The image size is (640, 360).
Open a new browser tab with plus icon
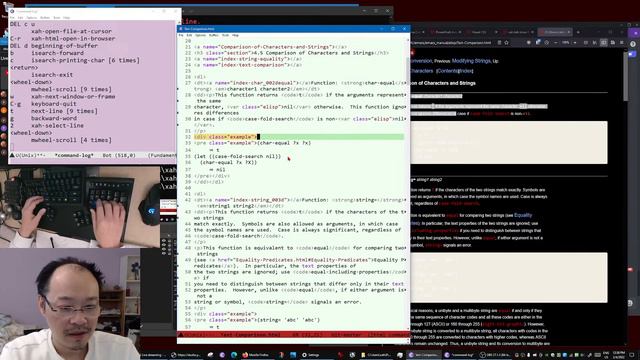tap(578, 32)
